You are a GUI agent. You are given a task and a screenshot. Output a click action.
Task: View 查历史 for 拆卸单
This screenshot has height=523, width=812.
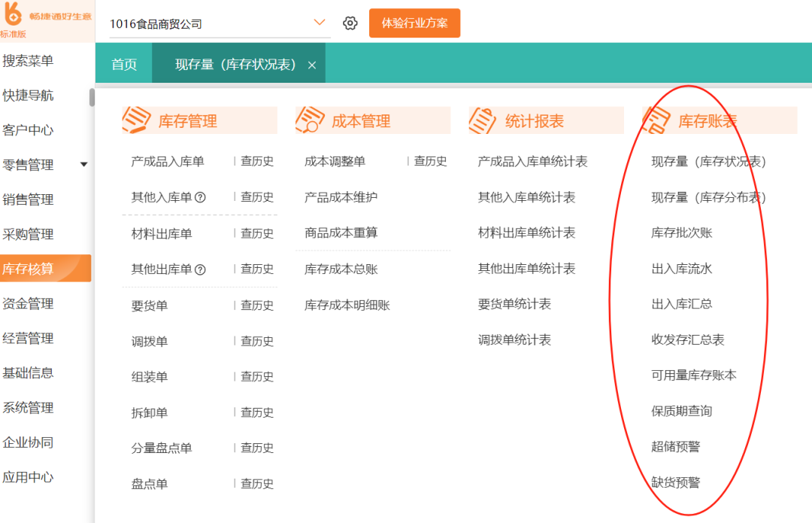coord(257,412)
